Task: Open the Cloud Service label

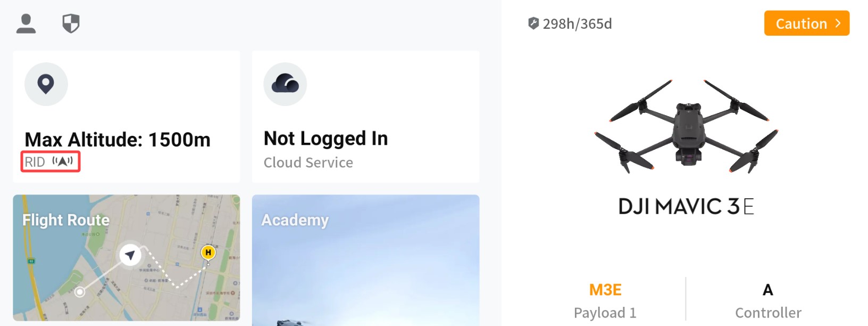Action: (308, 162)
